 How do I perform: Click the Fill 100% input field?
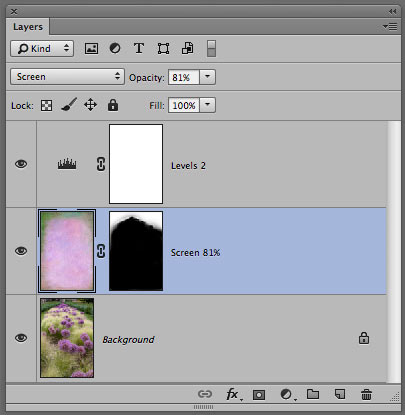coord(184,105)
